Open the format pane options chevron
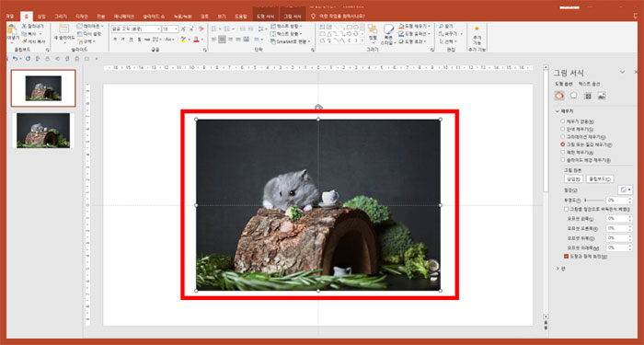Screen dimensions: 644x345 (622, 72)
